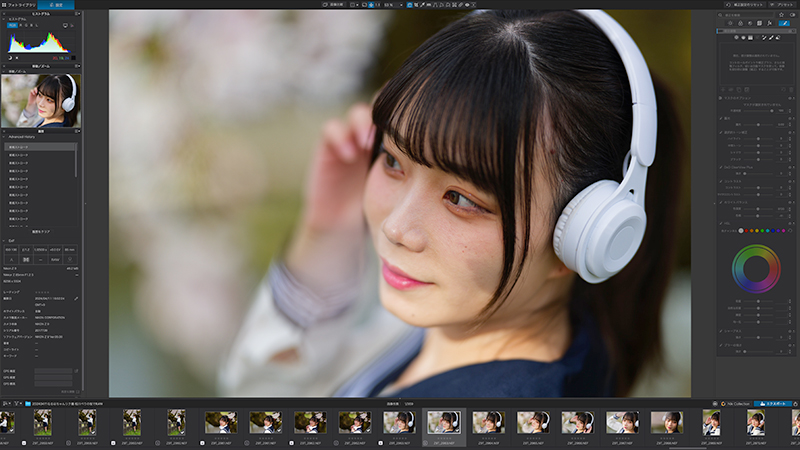Screen dimensions: 800x450
Task: Select the highlighted blue local adjustments tool in top toolbar
Action: [410, 5]
